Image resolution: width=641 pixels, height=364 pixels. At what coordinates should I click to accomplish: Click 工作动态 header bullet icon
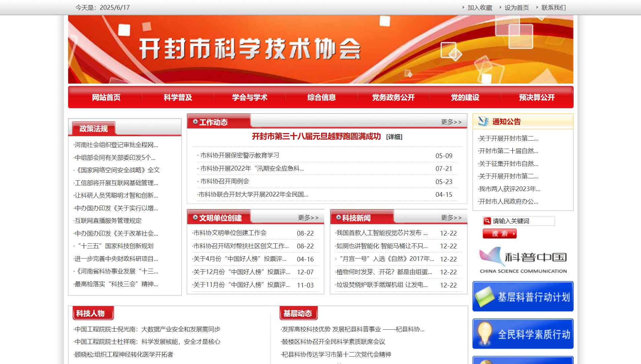tap(195, 122)
